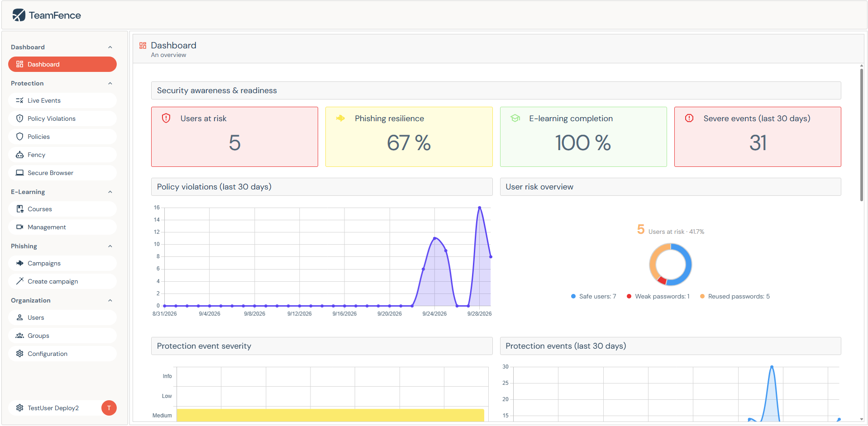The height and width of the screenshot is (426, 868).
Task: Click the blue peak in Protection events chart
Action: [772, 367]
